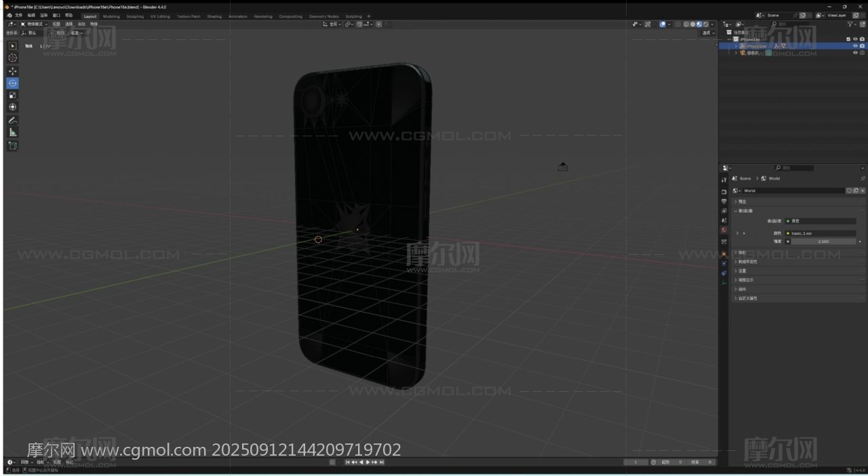Screen dimensions: 868x476
Task: Open View Layer properties tab
Action: [724, 211]
